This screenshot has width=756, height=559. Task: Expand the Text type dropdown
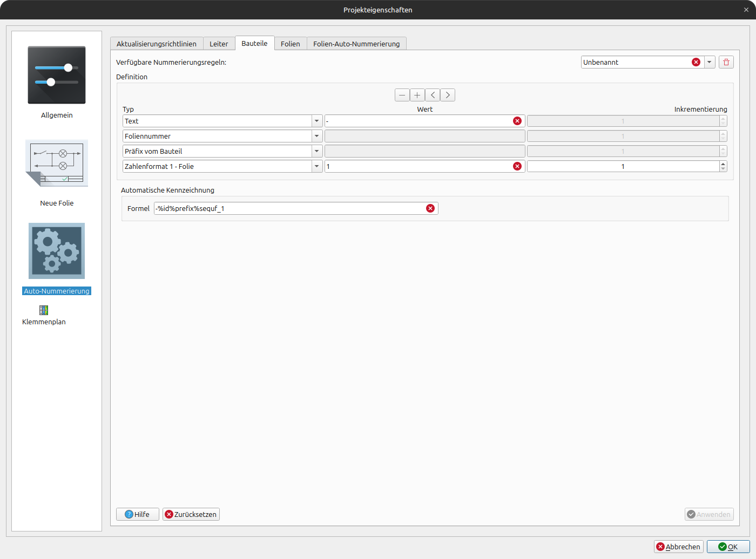click(x=317, y=121)
